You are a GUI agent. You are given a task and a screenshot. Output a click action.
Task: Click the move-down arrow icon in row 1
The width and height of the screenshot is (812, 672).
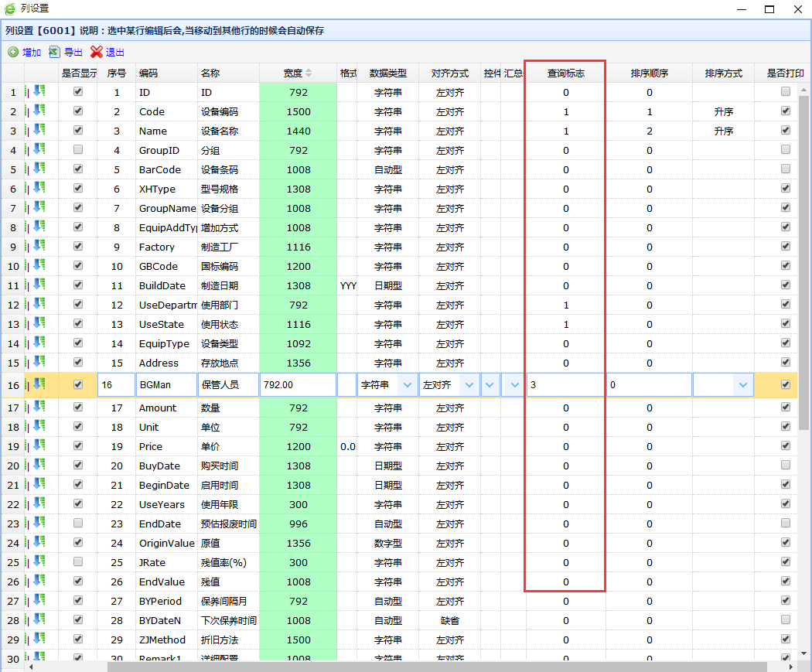[39, 92]
